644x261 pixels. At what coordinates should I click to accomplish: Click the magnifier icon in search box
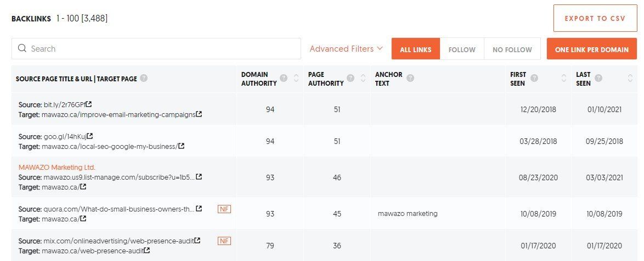point(22,48)
